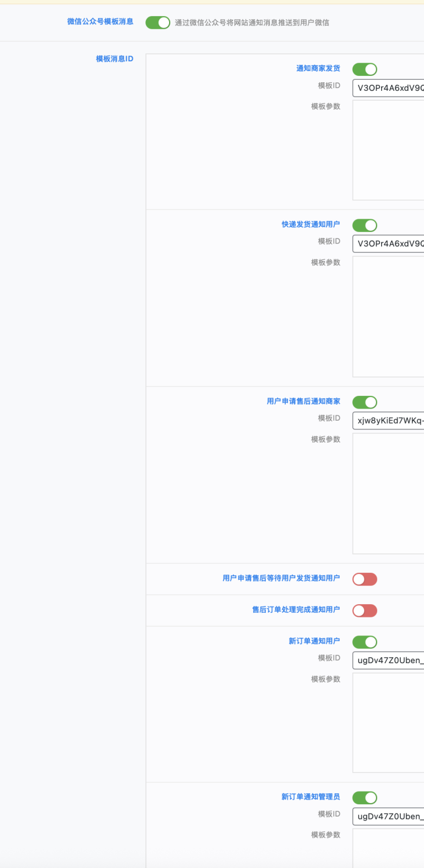Disable the 通知商家发货 switch
This screenshot has width=424, height=868.
pyautogui.click(x=364, y=69)
